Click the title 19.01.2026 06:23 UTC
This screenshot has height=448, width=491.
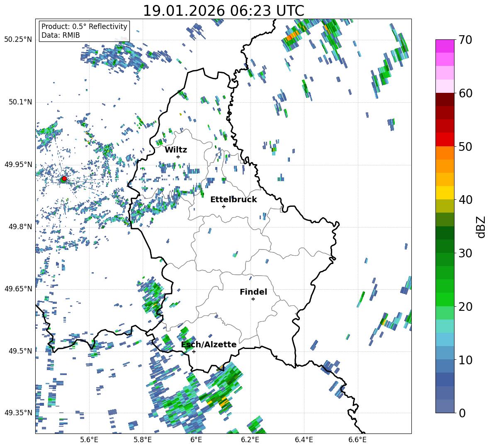tap(224, 11)
